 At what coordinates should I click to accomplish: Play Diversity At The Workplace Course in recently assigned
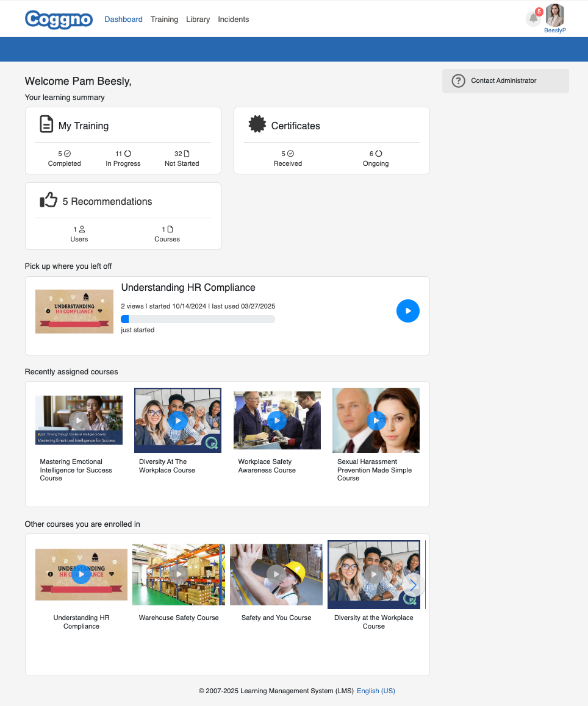tap(178, 420)
